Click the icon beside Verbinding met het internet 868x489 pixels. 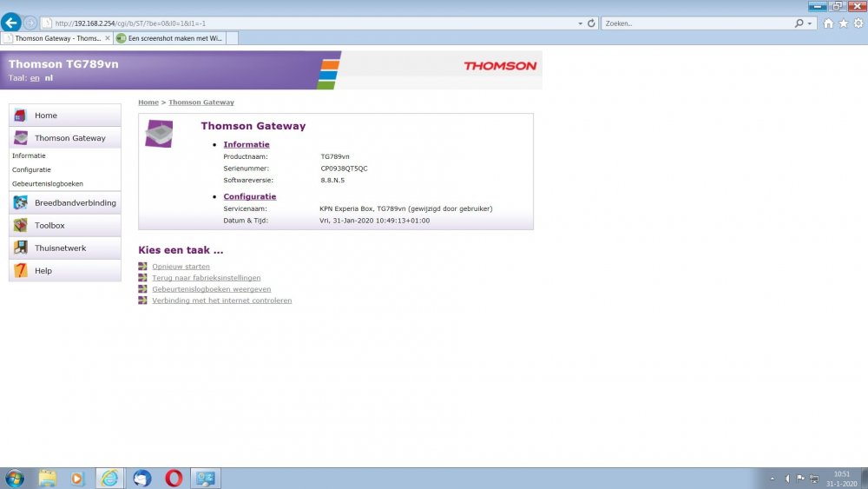143,301
